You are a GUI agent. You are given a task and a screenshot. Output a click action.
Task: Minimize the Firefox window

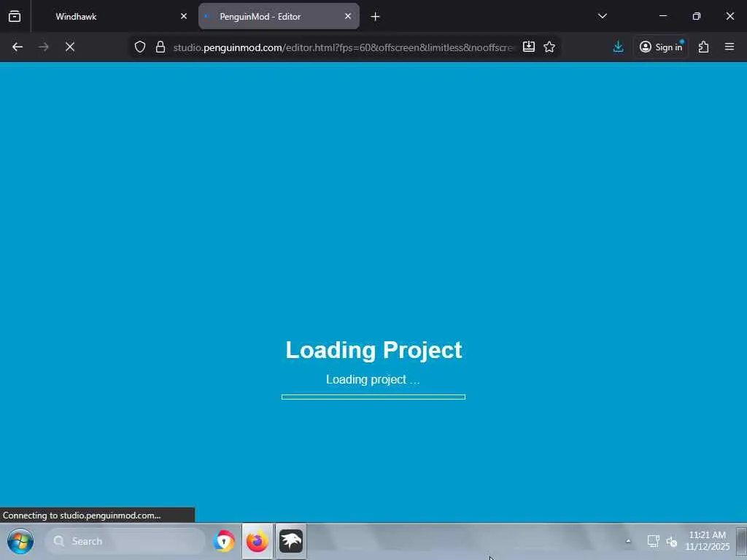tap(663, 16)
